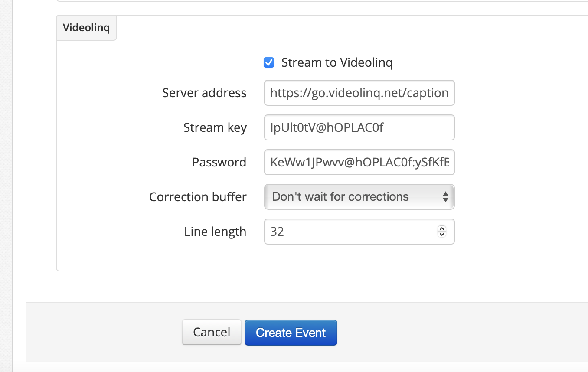This screenshot has height=372, width=588.
Task: Uncheck the Stream to Videolinq checkbox
Action: (269, 63)
